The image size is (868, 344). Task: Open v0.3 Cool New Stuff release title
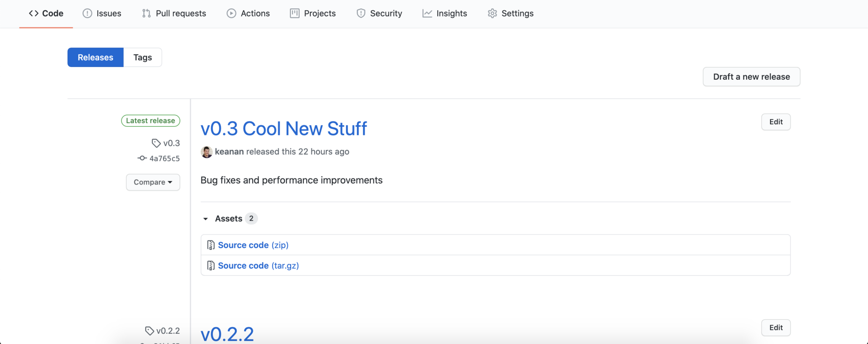coord(284,129)
